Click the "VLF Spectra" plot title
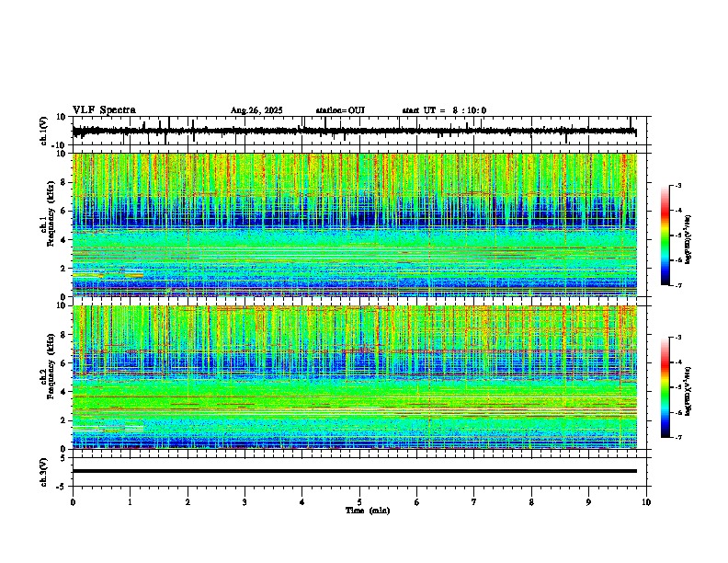 (x=104, y=110)
